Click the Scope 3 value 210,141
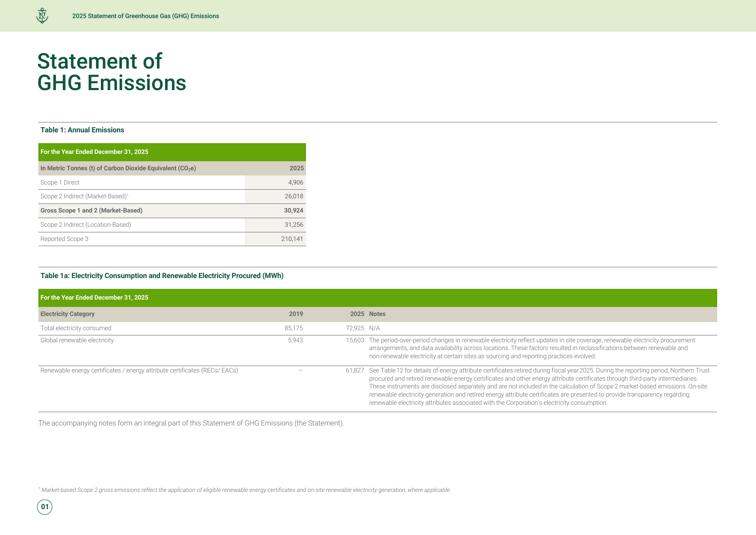 (x=292, y=239)
